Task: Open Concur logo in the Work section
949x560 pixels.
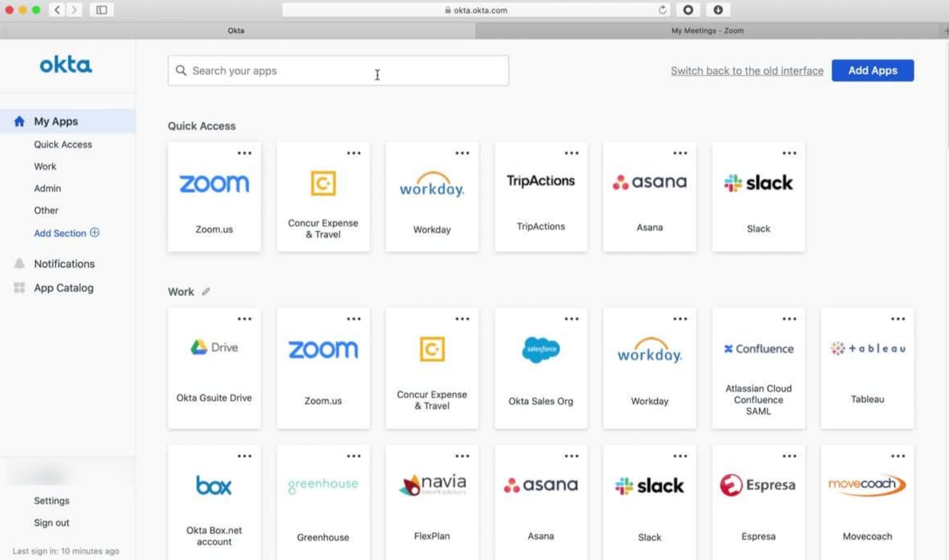Action: point(432,349)
